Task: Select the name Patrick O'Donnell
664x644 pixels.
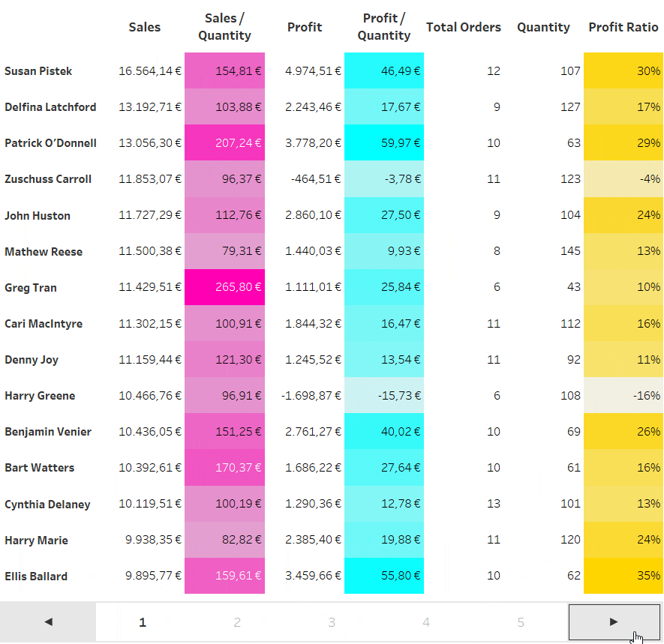Action: tap(50, 143)
